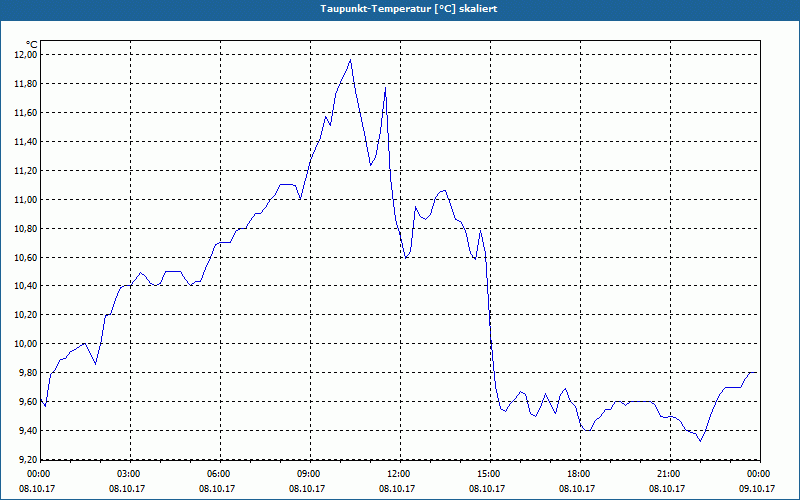The image size is (800, 500).
Task: Click the second peak just before 12:00
Action: (385, 88)
